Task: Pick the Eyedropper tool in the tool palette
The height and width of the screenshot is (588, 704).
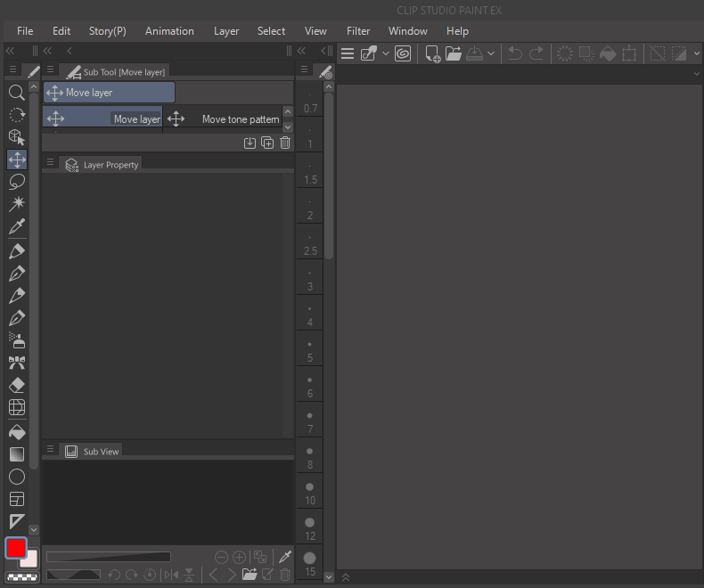Action: coord(16,227)
